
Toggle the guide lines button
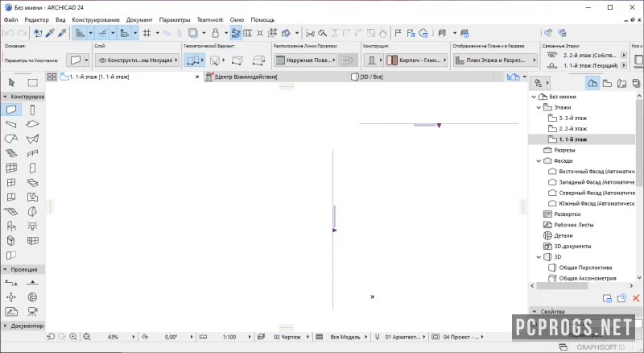80,33
